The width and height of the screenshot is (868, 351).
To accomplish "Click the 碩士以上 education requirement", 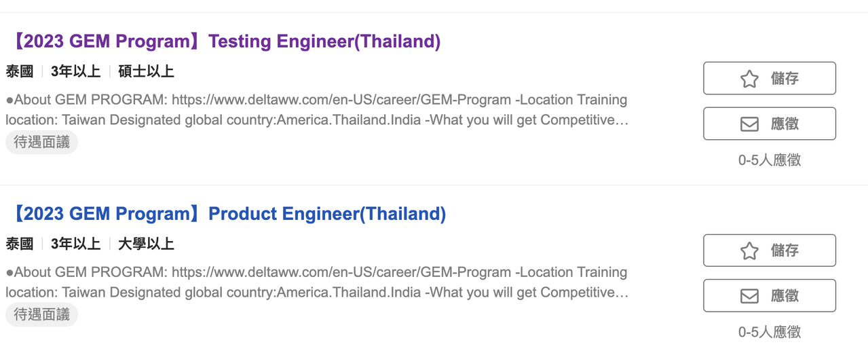I will point(146,71).
